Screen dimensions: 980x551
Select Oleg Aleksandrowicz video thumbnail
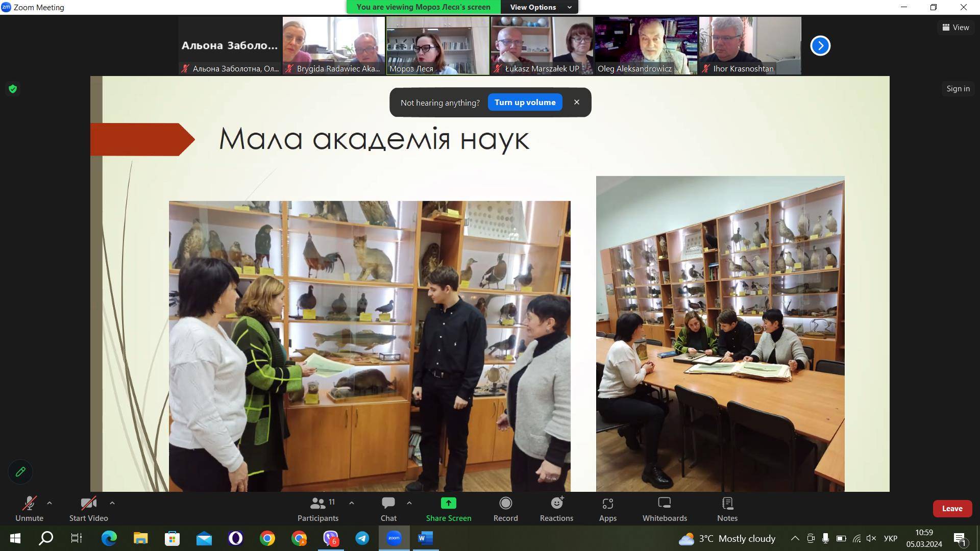click(646, 45)
